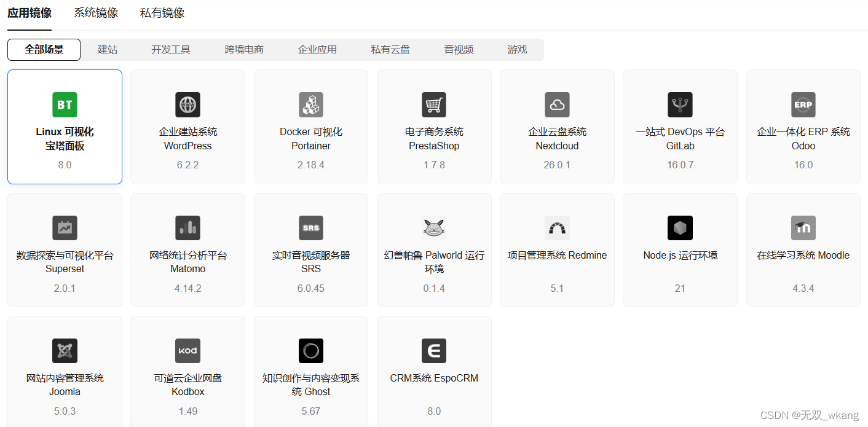
Task: Click the '电子商务系统 PrestaShop' title
Action: tap(434, 139)
